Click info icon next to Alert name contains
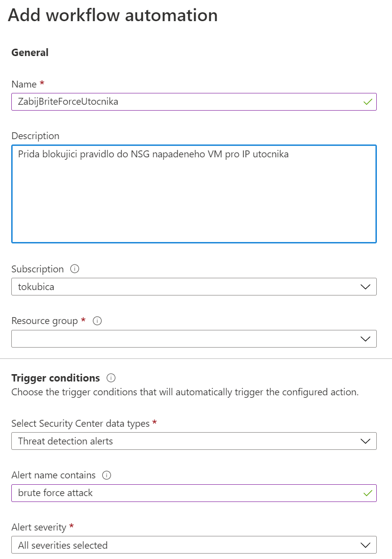This screenshot has width=392, height=559. click(x=107, y=475)
